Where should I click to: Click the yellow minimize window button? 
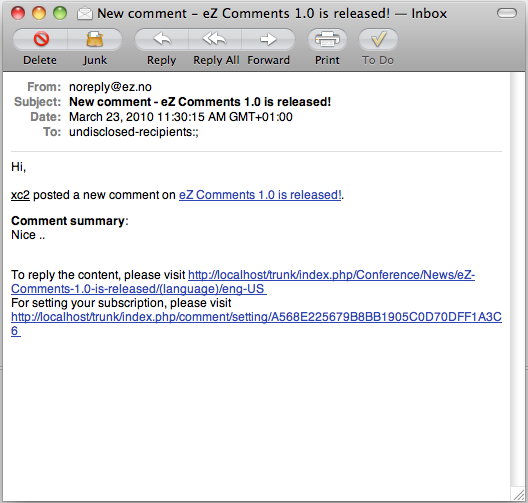(x=39, y=13)
